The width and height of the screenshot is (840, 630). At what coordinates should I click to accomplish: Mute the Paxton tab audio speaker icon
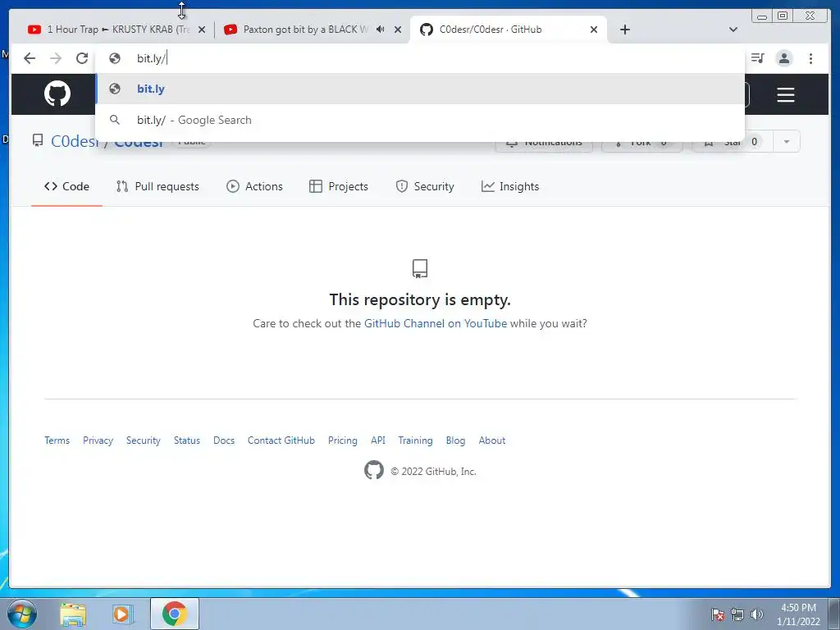[381, 30]
